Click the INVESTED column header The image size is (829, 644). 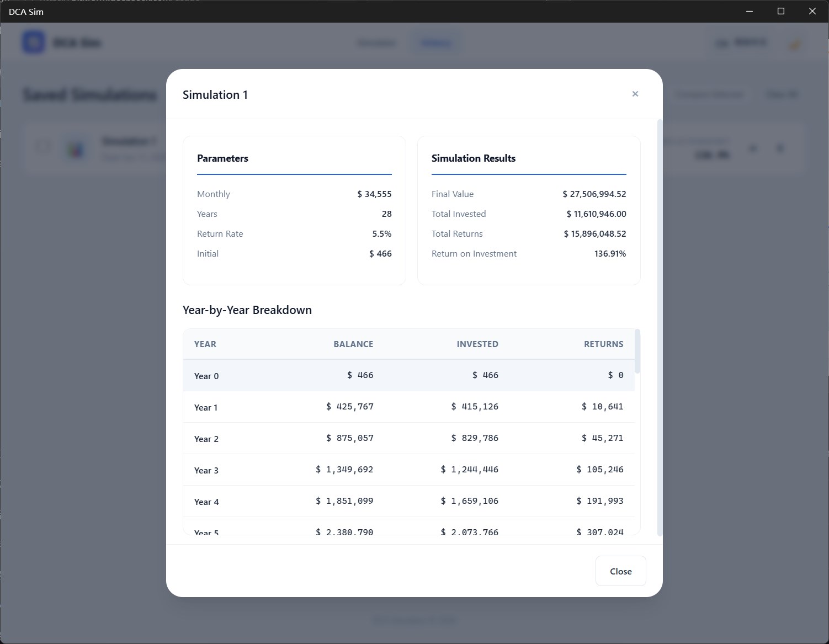477,344
